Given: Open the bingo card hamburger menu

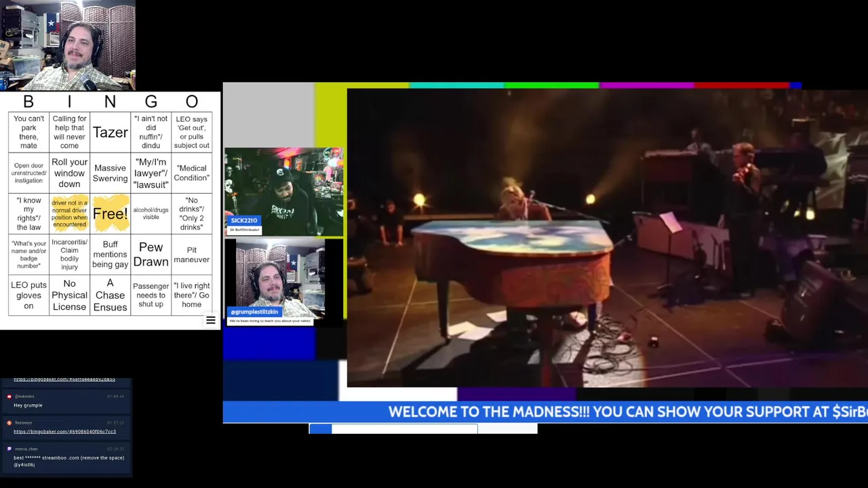Looking at the screenshot, I should tap(211, 321).
